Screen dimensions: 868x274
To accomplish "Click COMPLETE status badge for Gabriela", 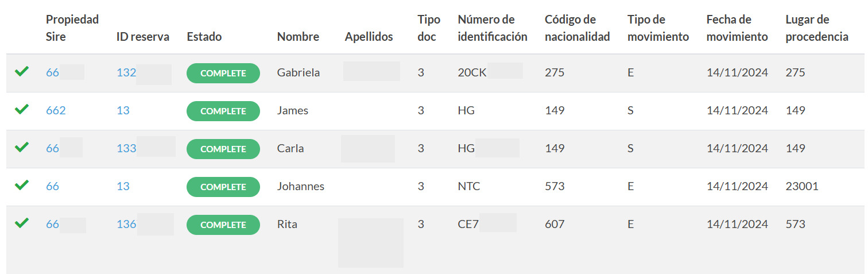I will (223, 73).
